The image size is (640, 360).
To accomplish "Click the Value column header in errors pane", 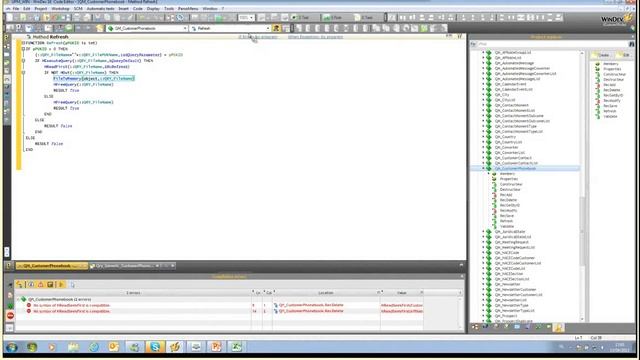I will [402, 293].
